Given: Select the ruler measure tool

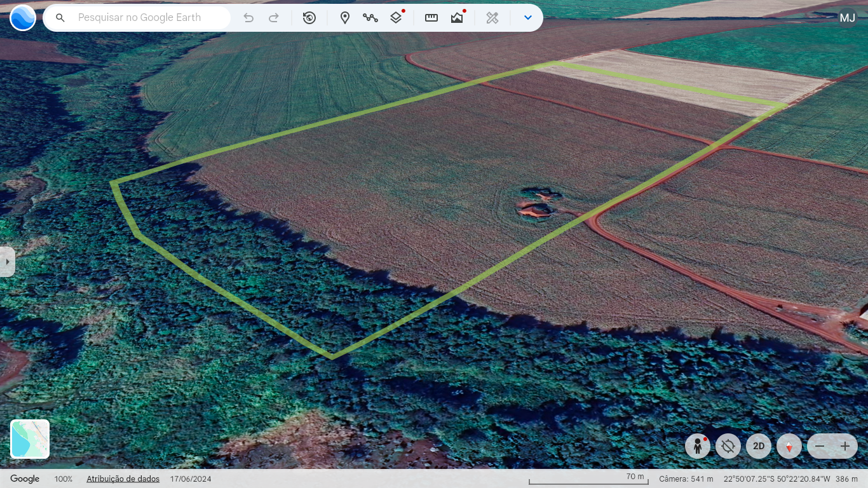Looking at the screenshot, I should (431, 18).
